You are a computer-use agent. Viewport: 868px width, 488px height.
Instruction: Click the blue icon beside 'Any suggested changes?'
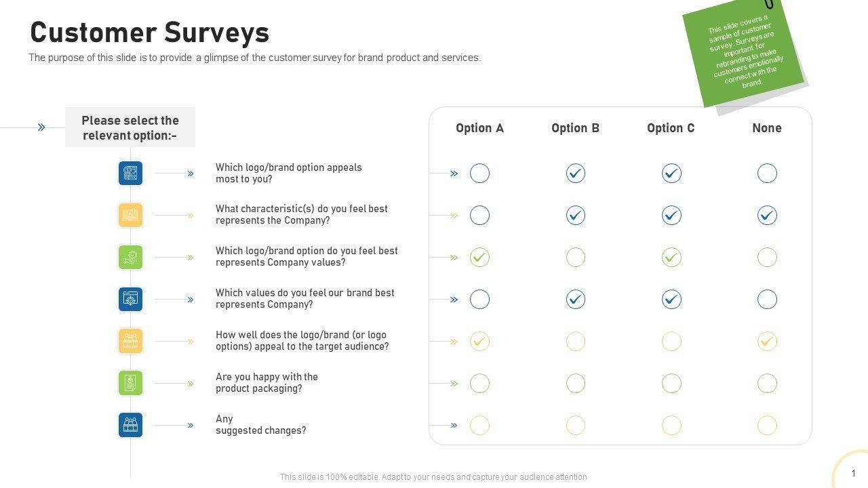tap(131, 426)
